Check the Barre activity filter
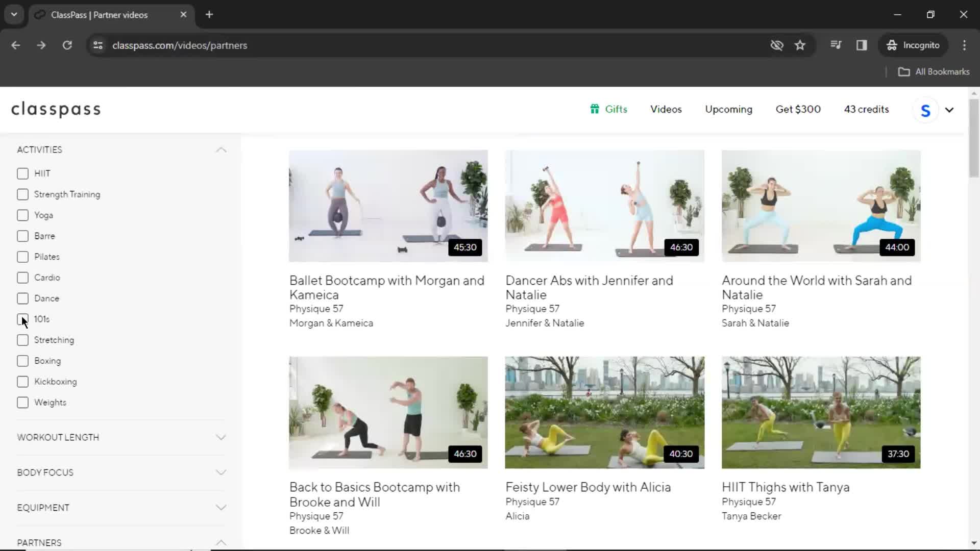 click(22, 236)
